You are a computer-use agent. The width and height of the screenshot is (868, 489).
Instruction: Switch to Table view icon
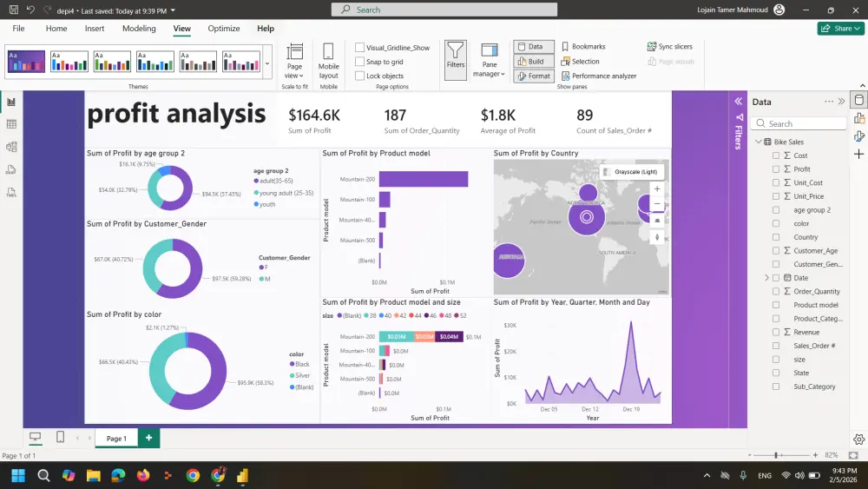(x=11, y=124)
